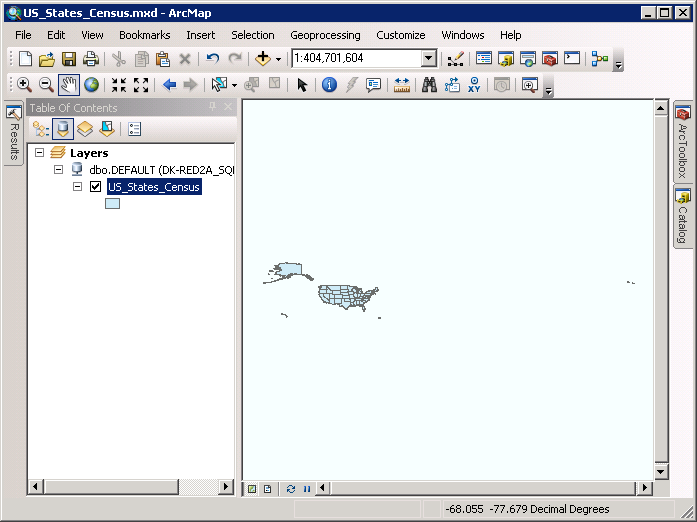The width and height of the screenshot is (697, 522).
Task: Open the Customize menu
Action: tap(401, 35)
